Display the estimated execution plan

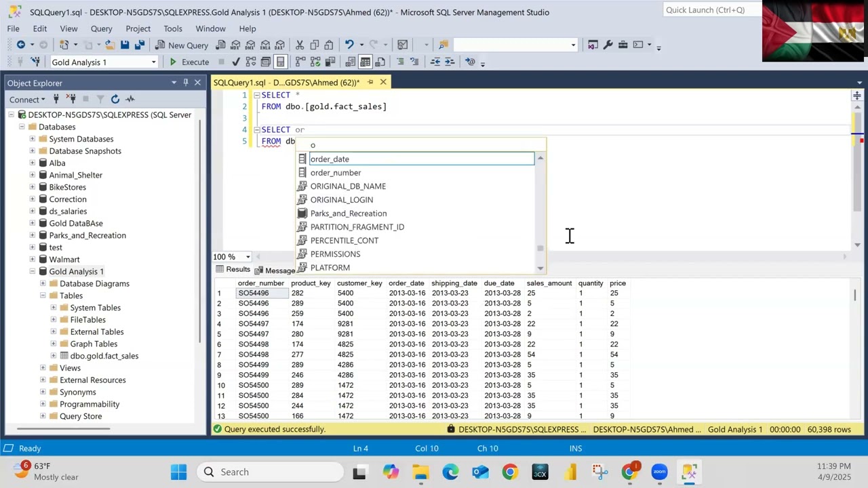coord(251,62)
